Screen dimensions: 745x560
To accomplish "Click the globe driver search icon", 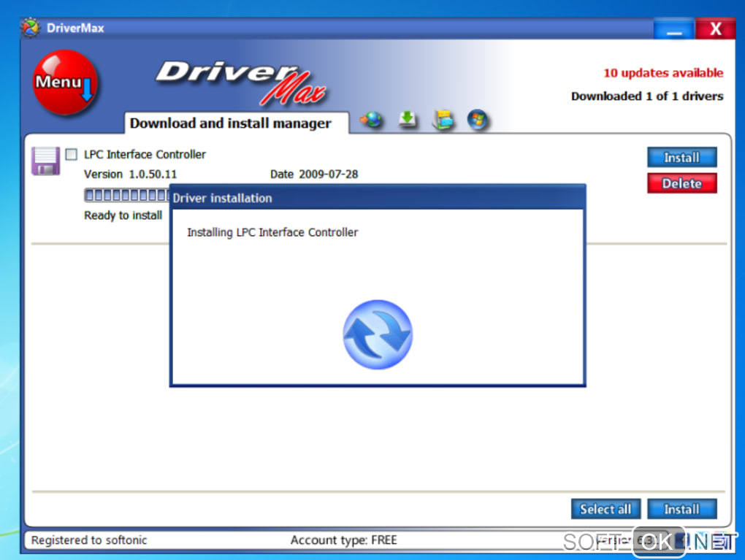I will 372,119.
